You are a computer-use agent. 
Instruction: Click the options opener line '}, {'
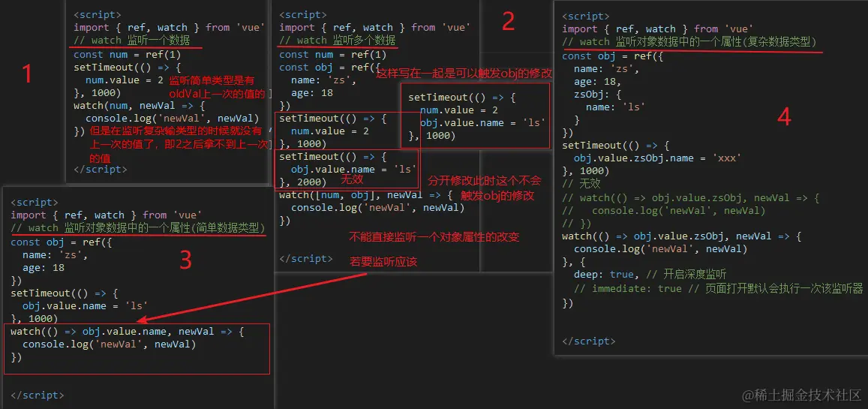(x=573, y=262)
